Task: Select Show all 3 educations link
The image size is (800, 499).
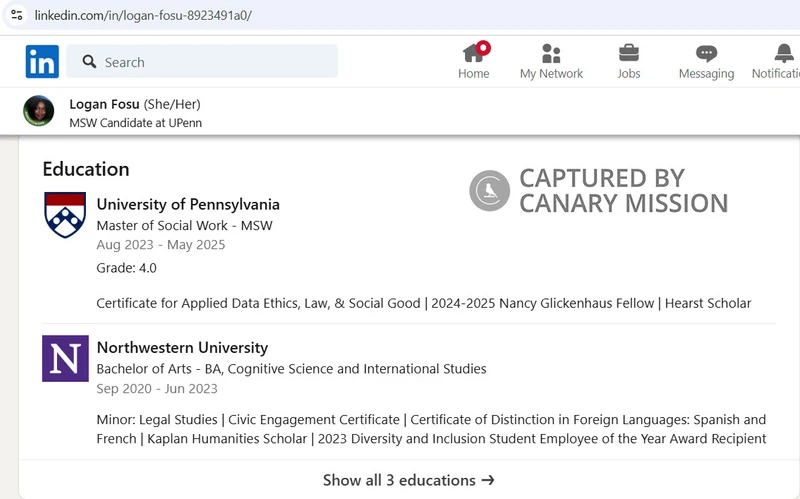Action: [409, 480]
